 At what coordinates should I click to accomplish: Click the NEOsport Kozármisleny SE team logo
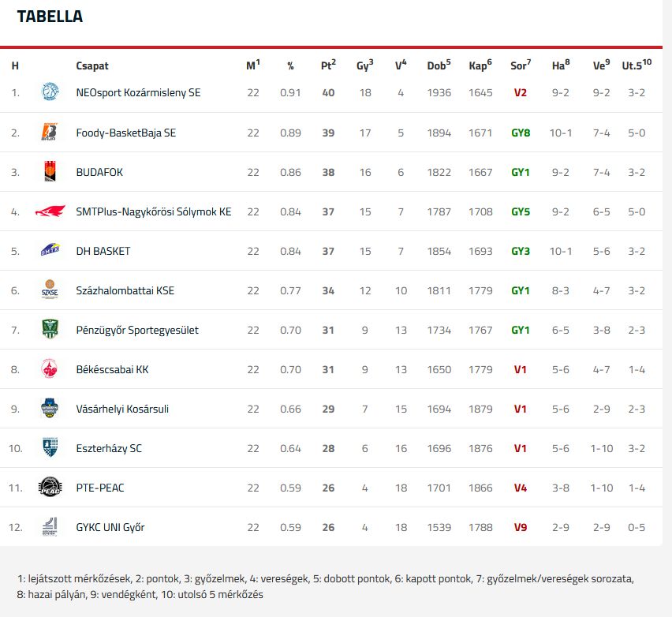(50, 92)
